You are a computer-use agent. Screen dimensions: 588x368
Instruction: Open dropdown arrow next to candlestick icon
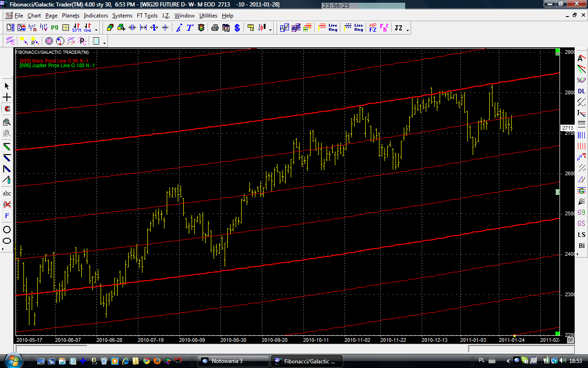(271, 30)
